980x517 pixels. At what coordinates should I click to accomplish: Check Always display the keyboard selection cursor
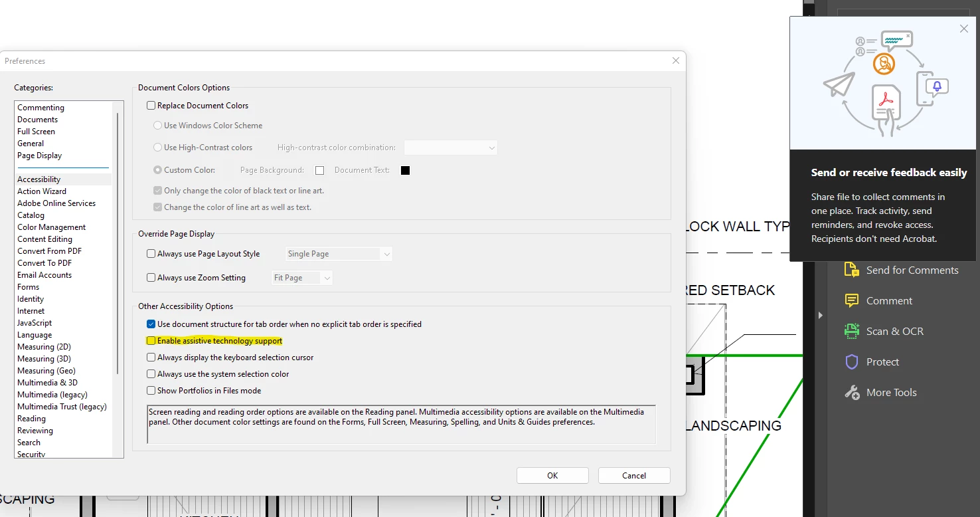[151, 357]
